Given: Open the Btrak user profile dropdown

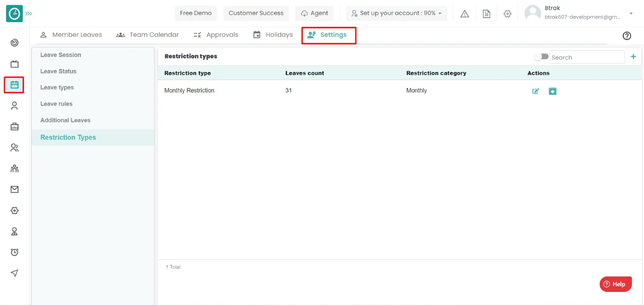Looking at the screenshot, I should click(631, 13).
